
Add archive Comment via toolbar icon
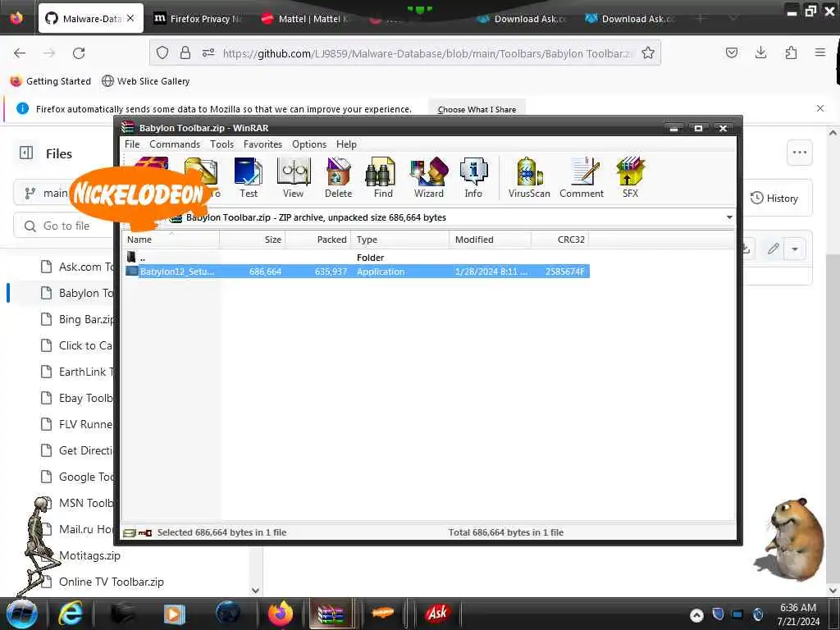(582, 178)
